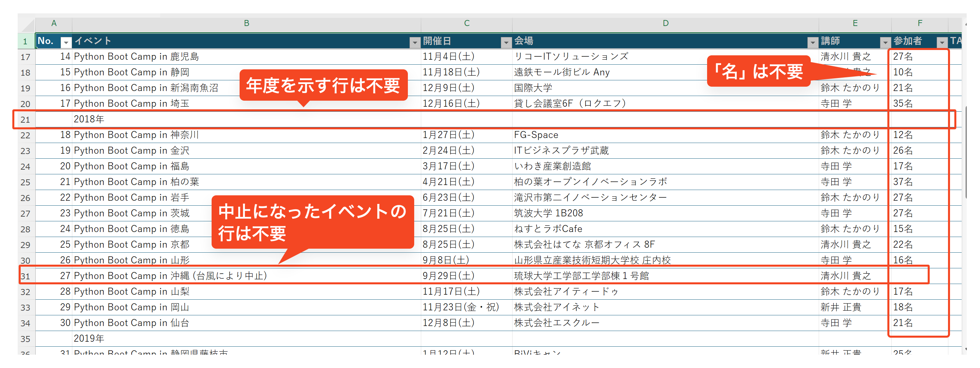Open the No. column filter dropdown

pos(66,42)
